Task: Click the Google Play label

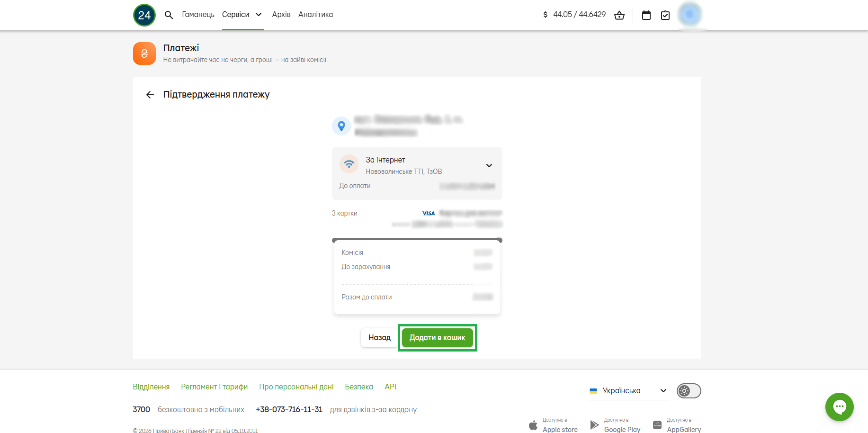Action: click(x=622, y=429)
